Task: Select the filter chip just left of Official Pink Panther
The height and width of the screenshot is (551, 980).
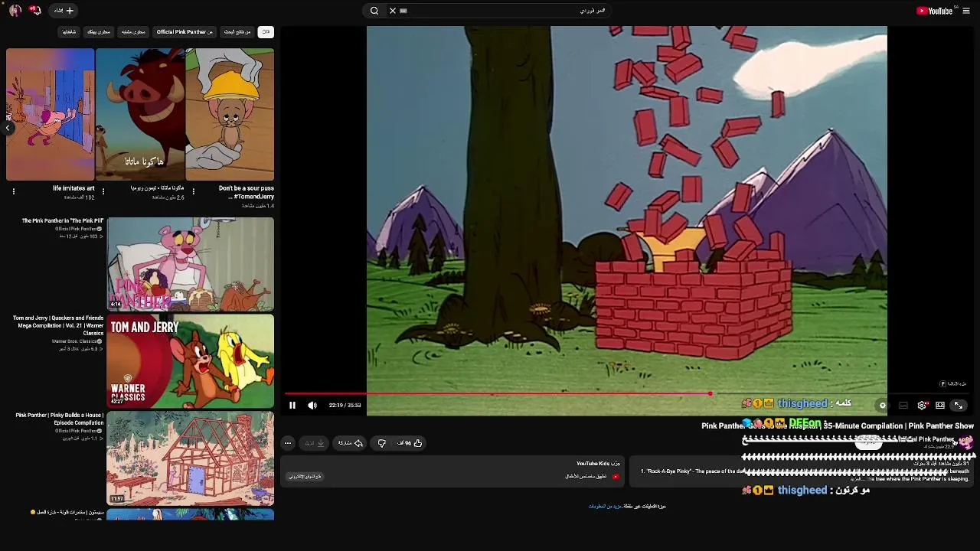Action: click(x=133, y=31)
